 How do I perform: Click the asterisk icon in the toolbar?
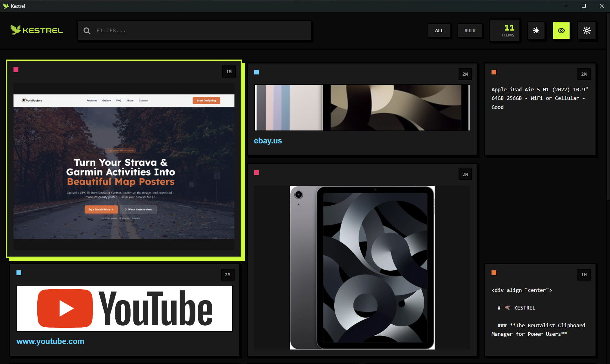tap(536, 31)
